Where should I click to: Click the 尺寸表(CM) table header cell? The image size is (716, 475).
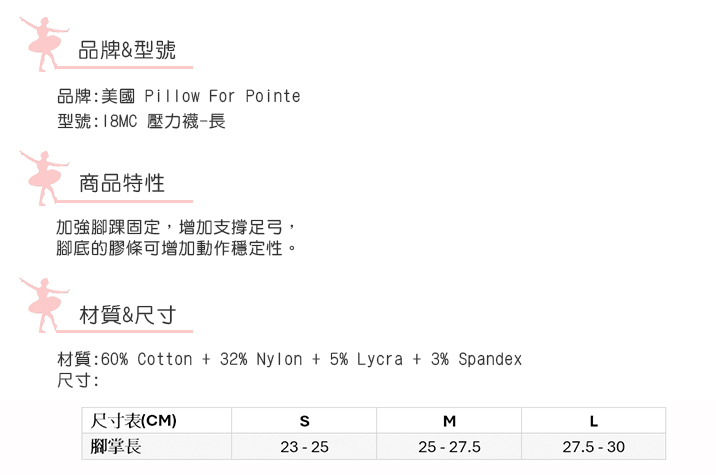pos(133,420)
